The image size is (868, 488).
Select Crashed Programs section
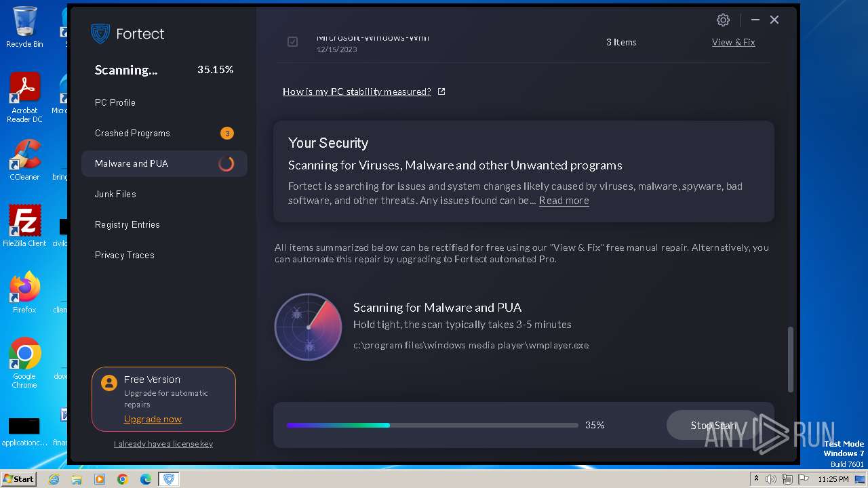coord(164,133)
